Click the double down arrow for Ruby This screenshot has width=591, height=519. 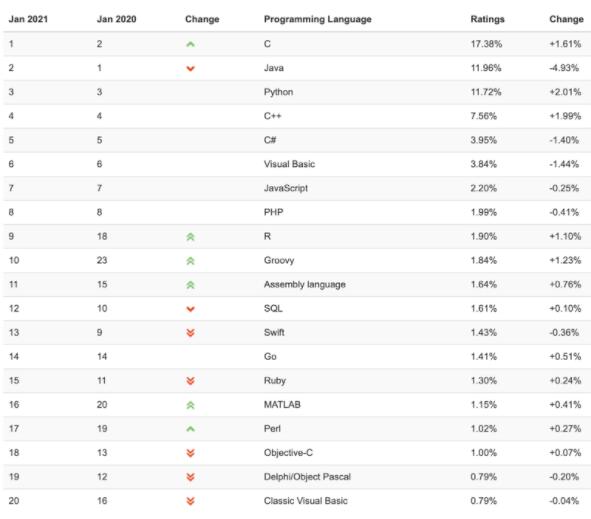tap(190, 381)
